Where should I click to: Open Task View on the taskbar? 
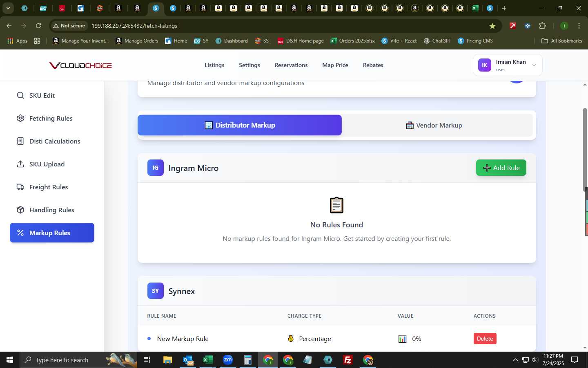147,360
